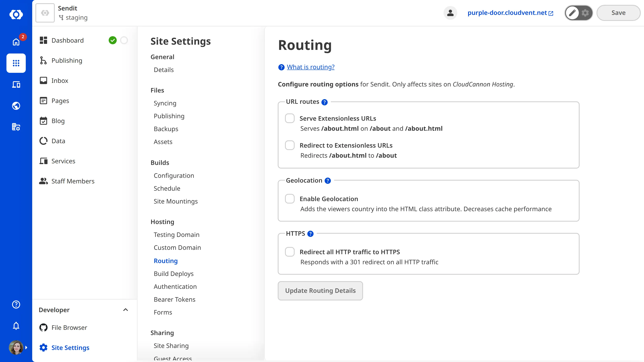Click the empty status circle beside Dashboard
The image size is (644, 362).
click(x=124, y=40)
